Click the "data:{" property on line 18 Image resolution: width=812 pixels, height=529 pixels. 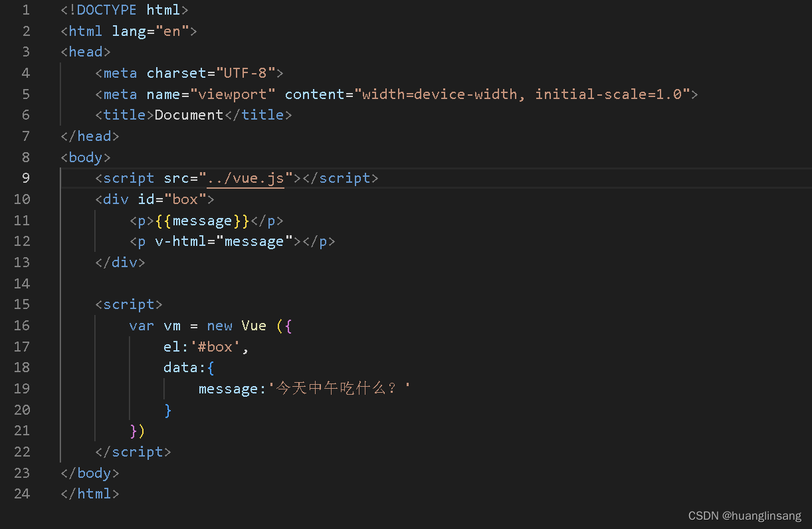click(x=189, y=368)
